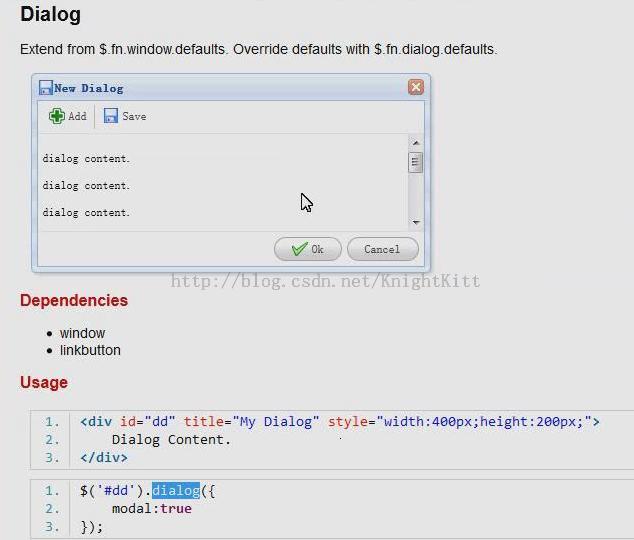This screenshot has height=540, width=634.
Task: Click the Cancel button
Action: (383, 249)
